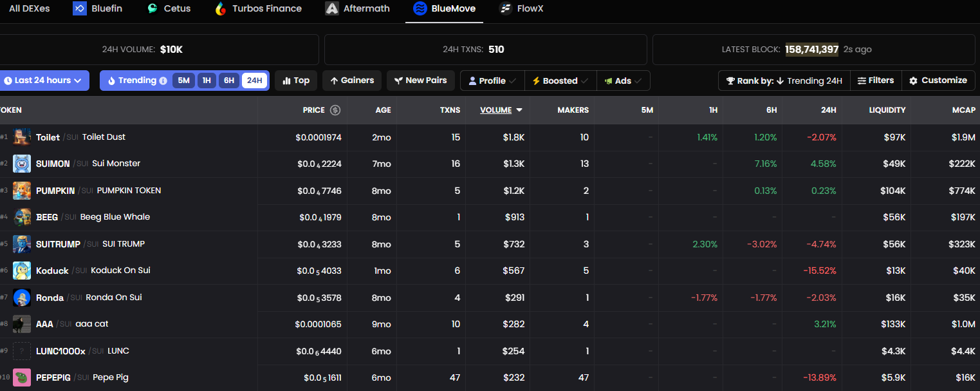Viewport: 980px width, 391px height.
Task: Click the Bluefin DEX logo icon
Action: [80, 8]
